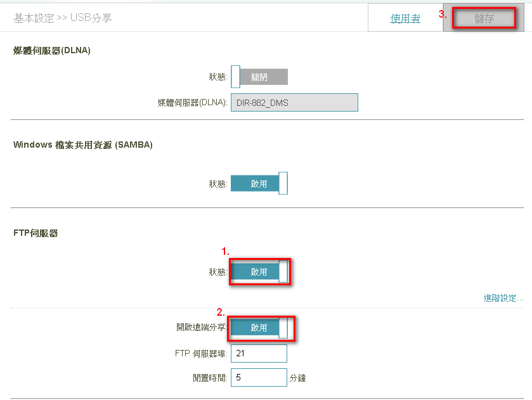Click the 閒置時間 label text

click(x=210, y=378)
